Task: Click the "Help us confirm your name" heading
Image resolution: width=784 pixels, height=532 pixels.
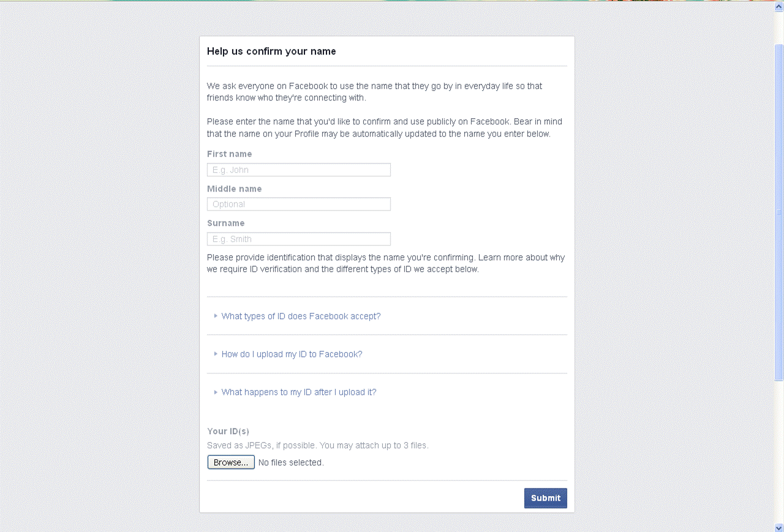Action: click(x=271, y=51)
